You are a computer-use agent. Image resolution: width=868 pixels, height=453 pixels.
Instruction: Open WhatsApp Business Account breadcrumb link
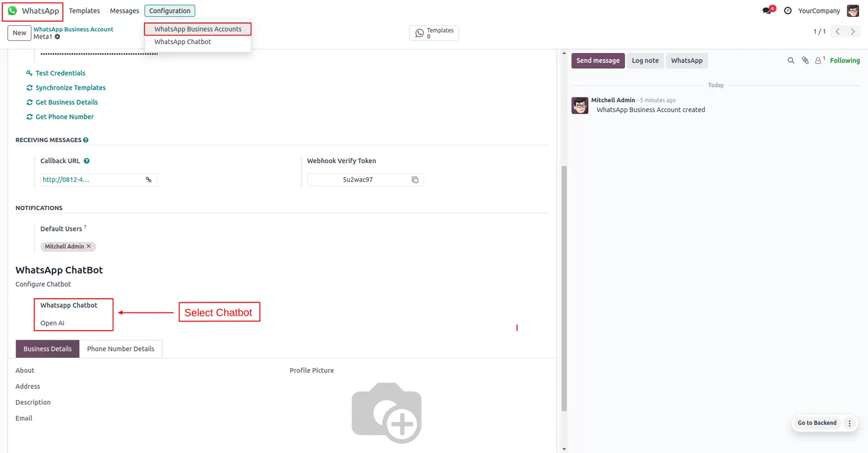point(73,29)
